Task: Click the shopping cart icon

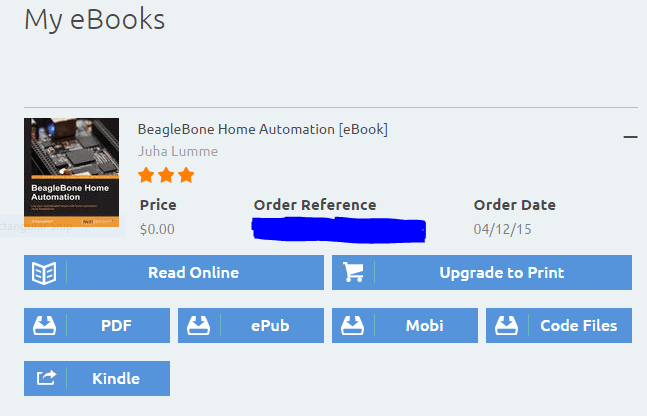Action: click(x=353, y=272)
